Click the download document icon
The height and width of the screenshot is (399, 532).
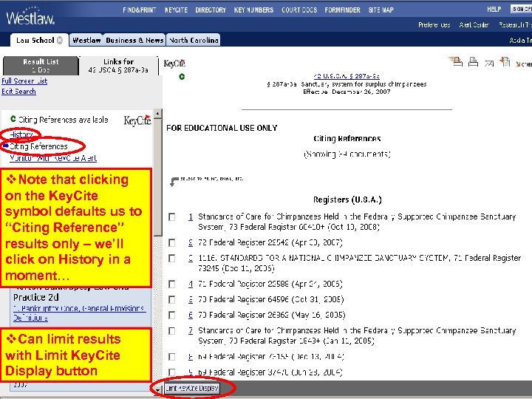pyautogui.click(x=505, y=61)
